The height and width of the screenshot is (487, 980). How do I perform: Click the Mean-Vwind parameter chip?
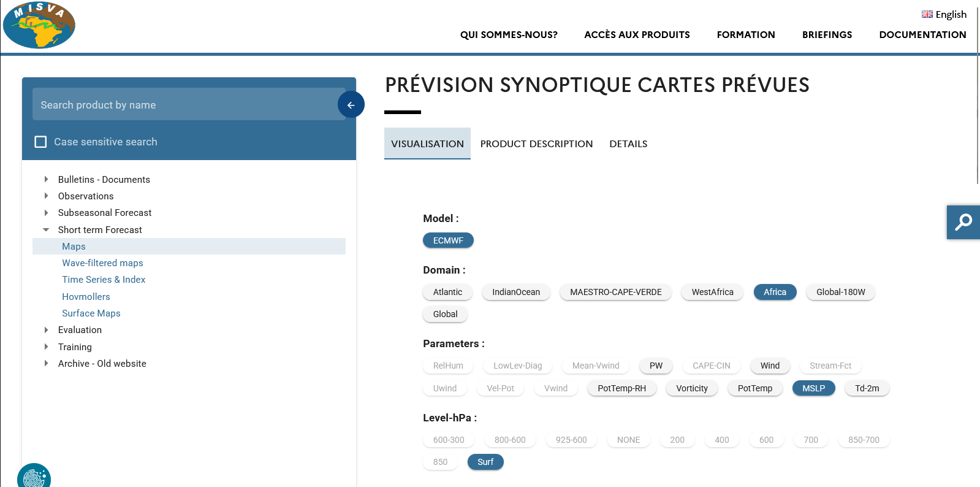pos(596,366)
